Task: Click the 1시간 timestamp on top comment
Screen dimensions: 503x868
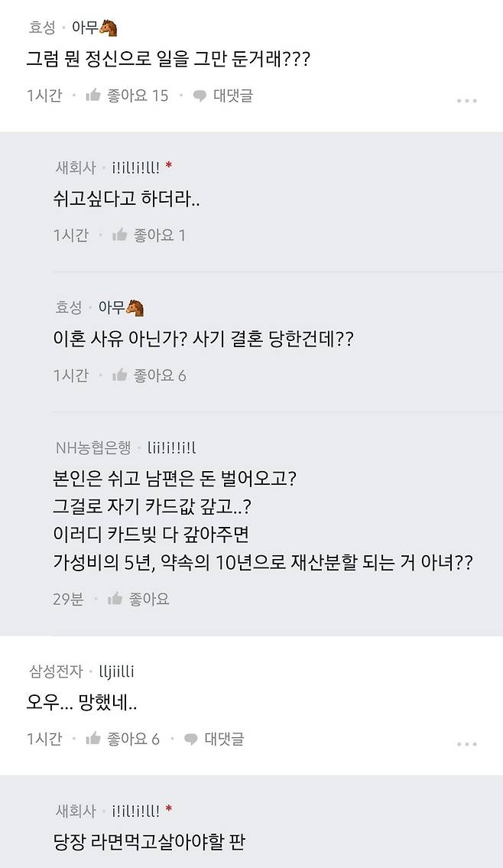Action: pyautogui.click(x=41, y=96)
